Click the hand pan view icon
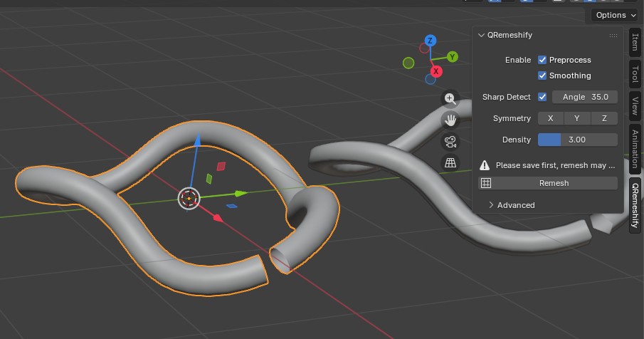Screen dimensions: 644x339 tap(450, 120)
